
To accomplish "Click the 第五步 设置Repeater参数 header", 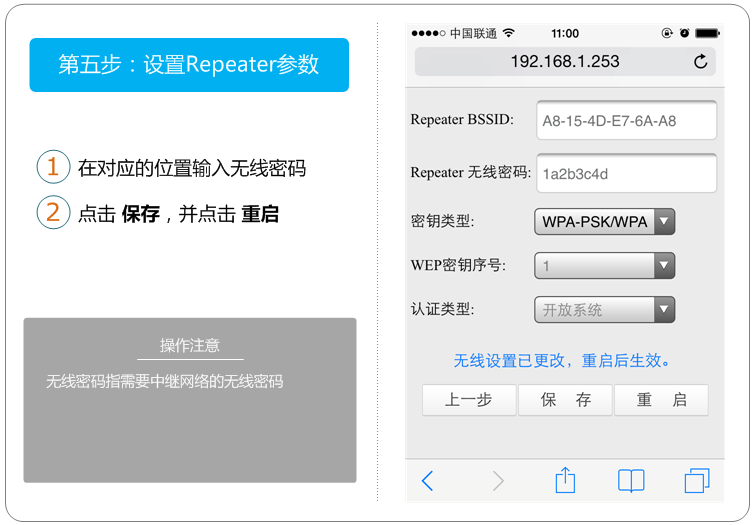I will click(x=189, y=65).
